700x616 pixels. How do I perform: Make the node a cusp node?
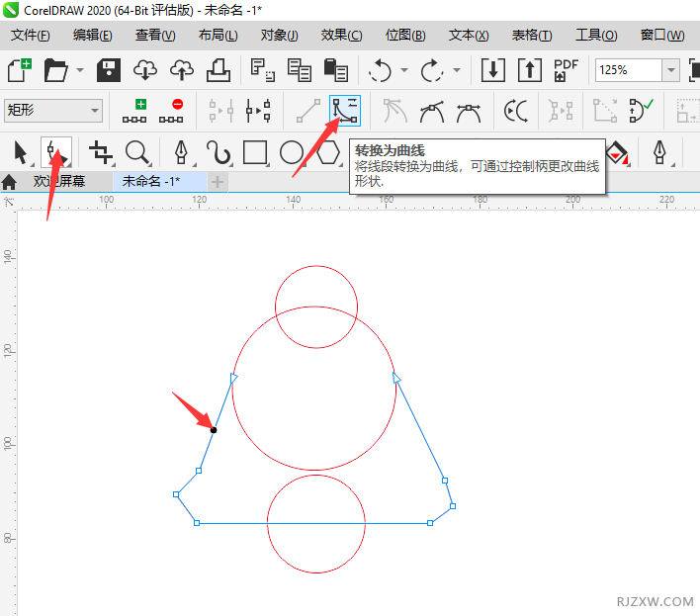[x=395, y=111]
